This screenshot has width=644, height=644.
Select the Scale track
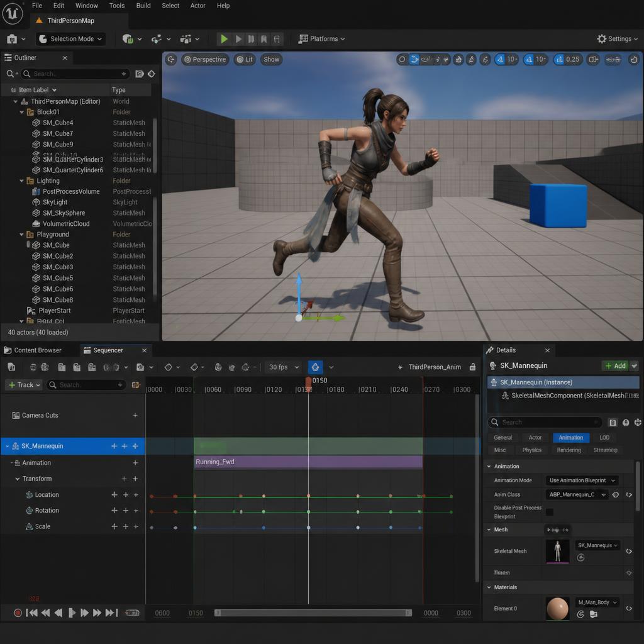click(x=42, y=526)
